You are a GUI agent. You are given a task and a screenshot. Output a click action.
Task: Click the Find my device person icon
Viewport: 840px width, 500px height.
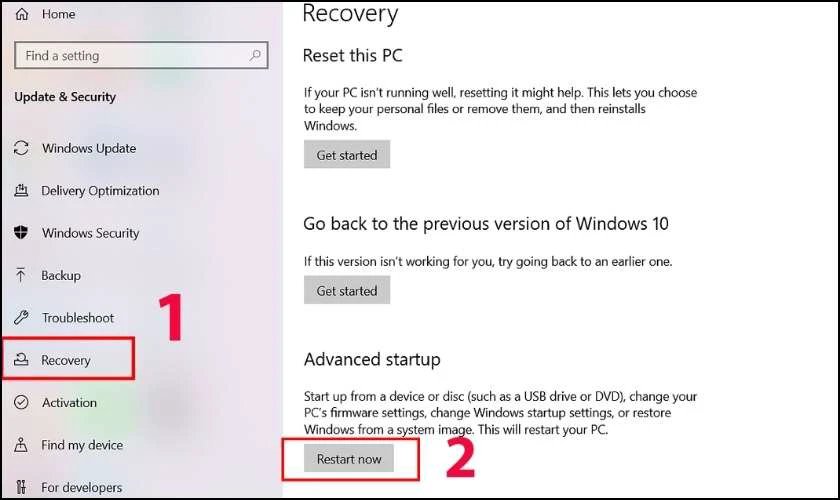point(21,445)
